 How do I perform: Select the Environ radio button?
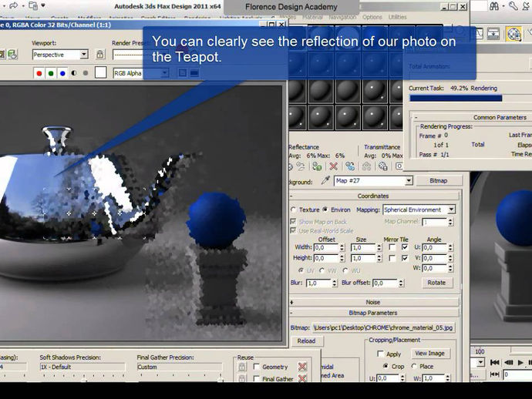point(325,210)
